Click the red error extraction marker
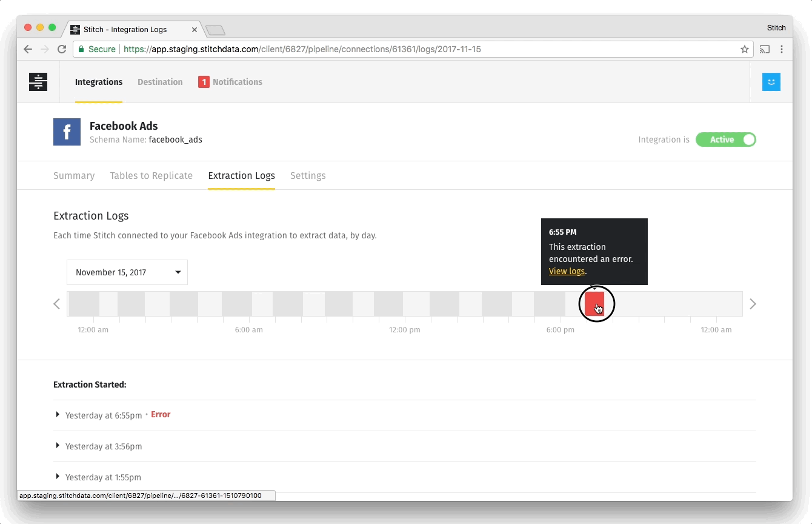 tap(594, 304)
